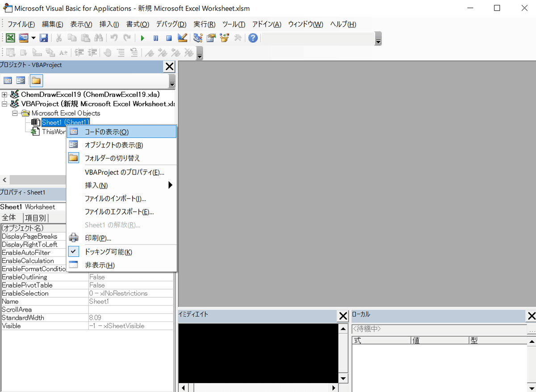Toggle the checked ドッキング可能(K) option
This screenshot has height=392, width=536.
click(x=121, y=252)
